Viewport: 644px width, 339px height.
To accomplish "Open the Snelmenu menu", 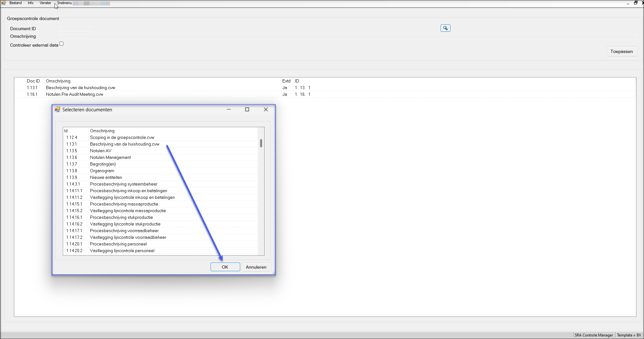I will (64, 3).
